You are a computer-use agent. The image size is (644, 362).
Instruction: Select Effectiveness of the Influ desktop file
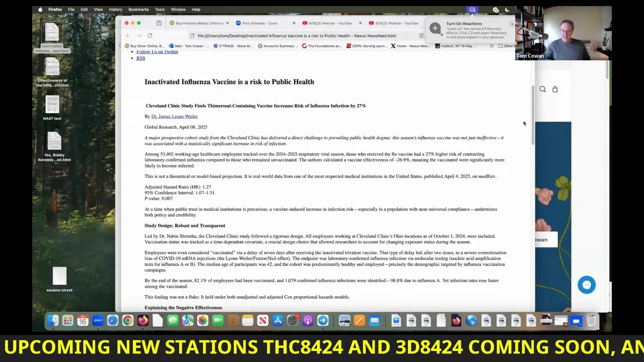[52, 72]
